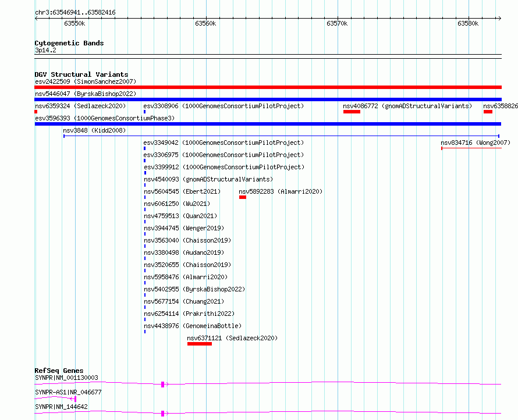Select the red nsv5892283 variant bar

click(x=243, y=197)
